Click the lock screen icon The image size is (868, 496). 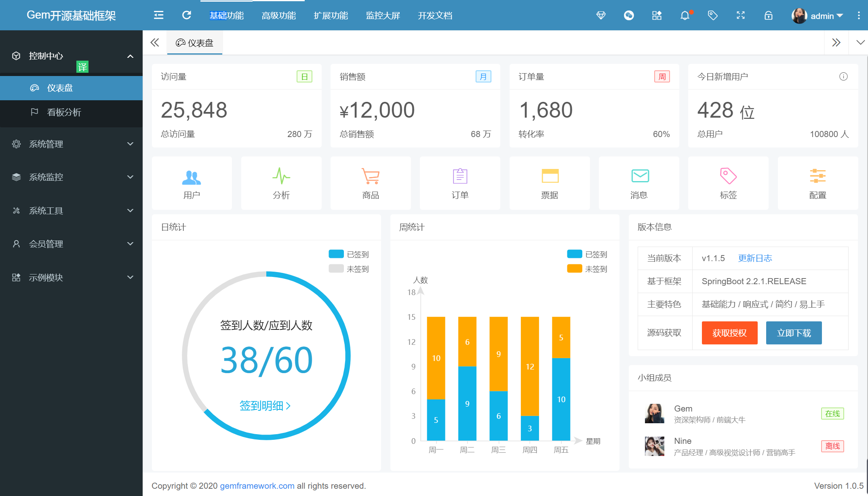point(768,16)
